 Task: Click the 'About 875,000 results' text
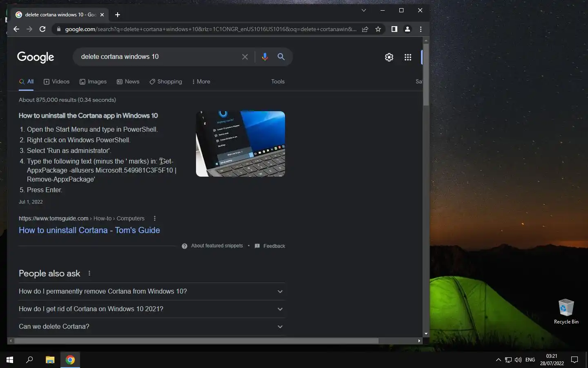click(67, 100)
